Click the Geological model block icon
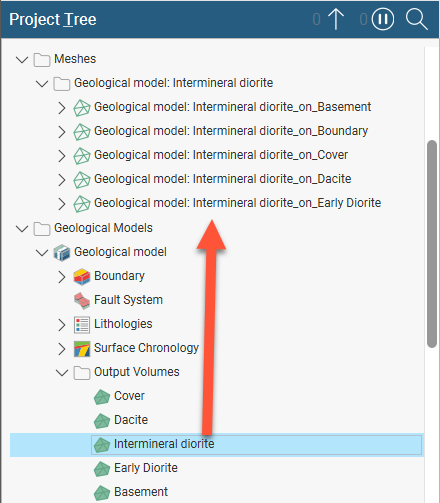The width and height of the screenshot is (440, 503). click(62, 252)
